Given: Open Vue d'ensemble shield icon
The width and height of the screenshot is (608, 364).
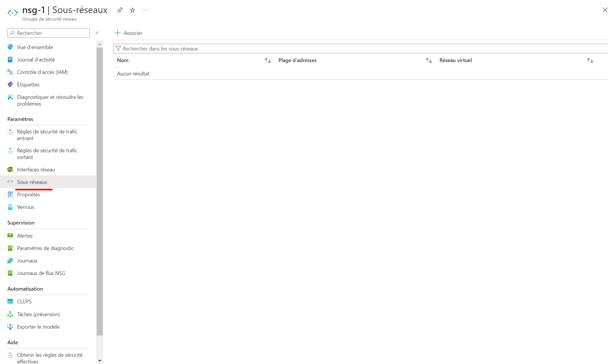Looking at the screenshot, I should (10, 47).
